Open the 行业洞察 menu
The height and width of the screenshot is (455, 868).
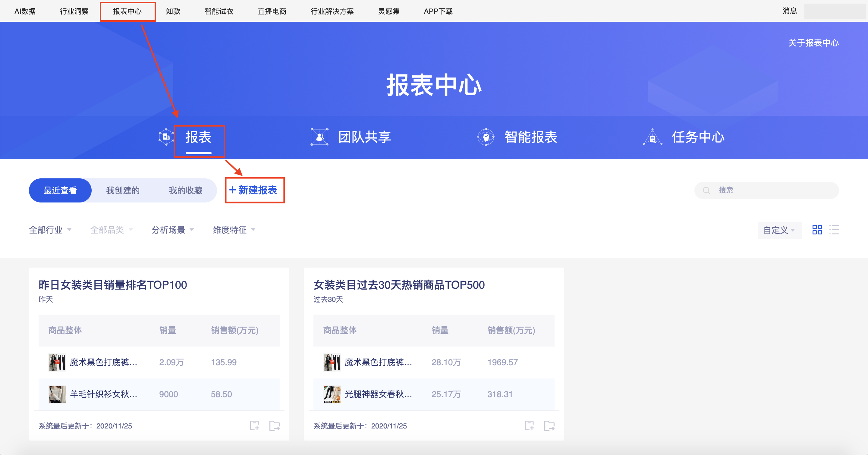pos(74,11)
